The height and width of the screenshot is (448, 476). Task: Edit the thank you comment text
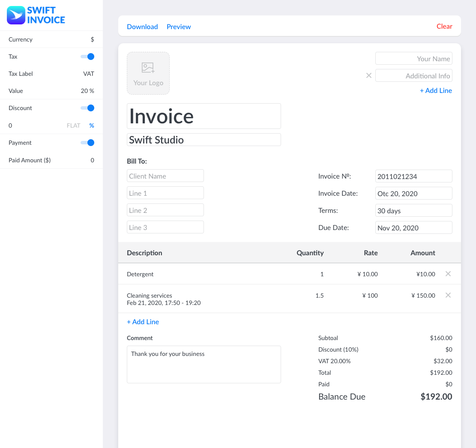tap(204, 364)
